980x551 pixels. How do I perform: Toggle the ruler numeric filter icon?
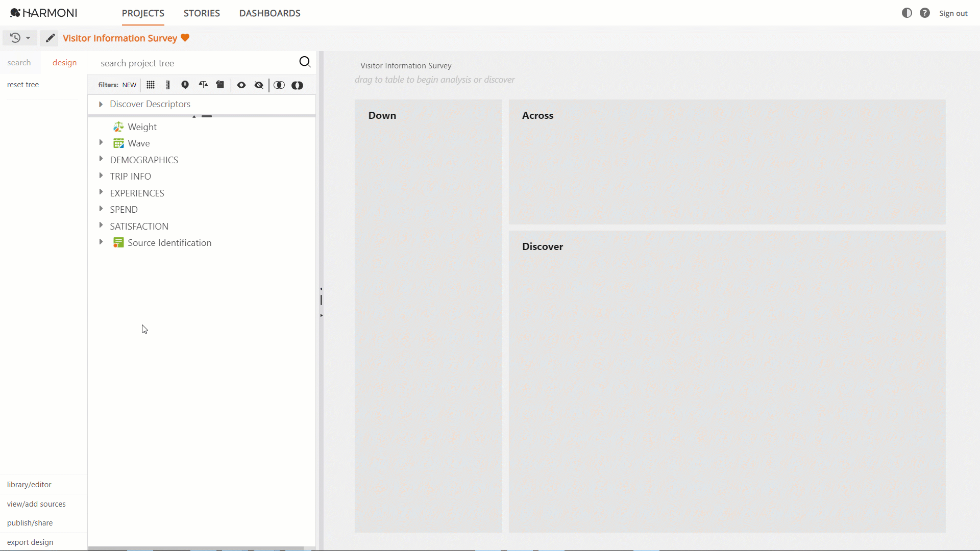[168, 85]
